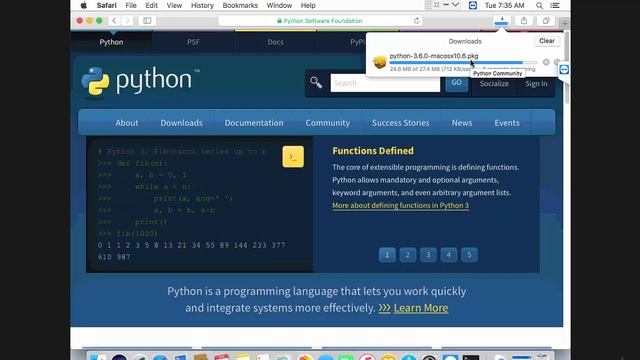Open the Sign In link
The height and width of the screenshot is (360, 640).
536,84
